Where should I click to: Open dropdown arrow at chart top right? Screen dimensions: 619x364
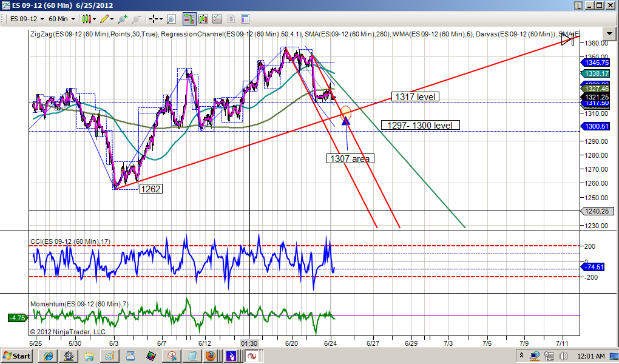609,34
